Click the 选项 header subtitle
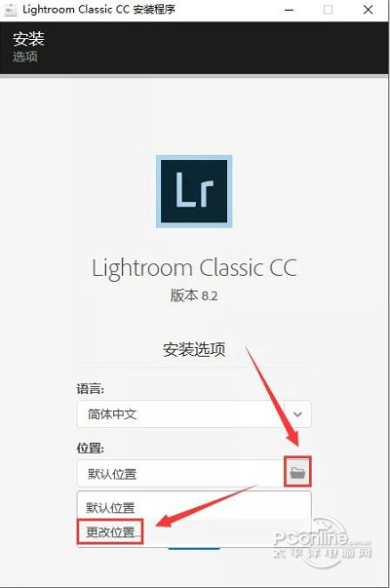Screen dimensions: 390x588 (25, 57)
